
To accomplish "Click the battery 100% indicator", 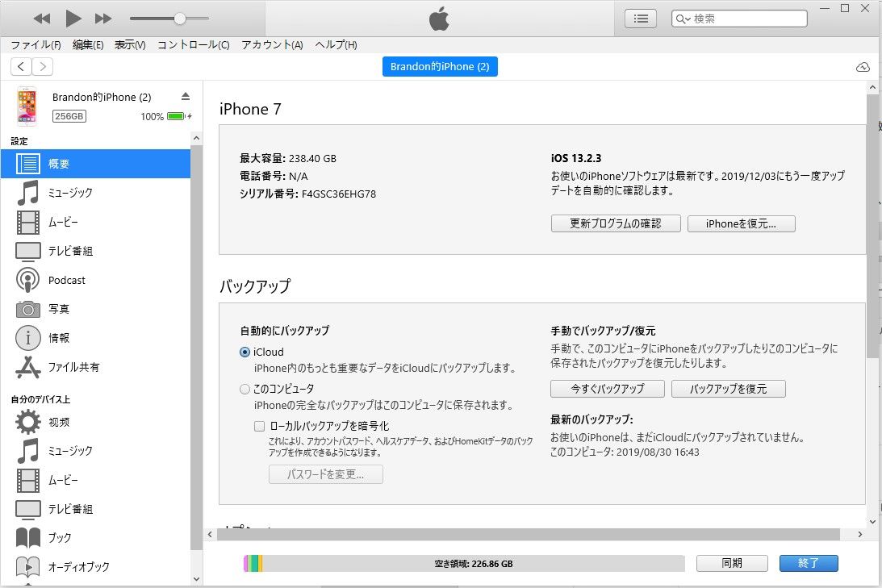I will (x=166, y=116).
